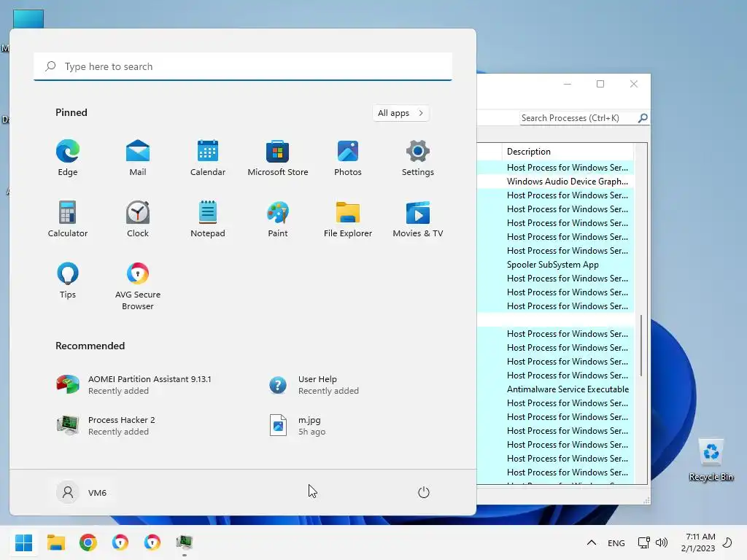Click the Start menu search box
Screen dimensions: 747x560
[243, 66]
